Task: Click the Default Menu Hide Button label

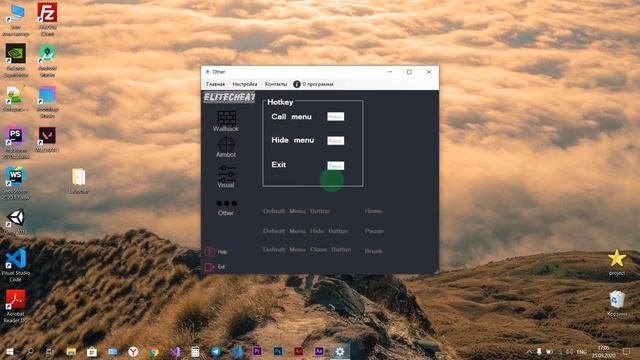Action: pos(306,231)
